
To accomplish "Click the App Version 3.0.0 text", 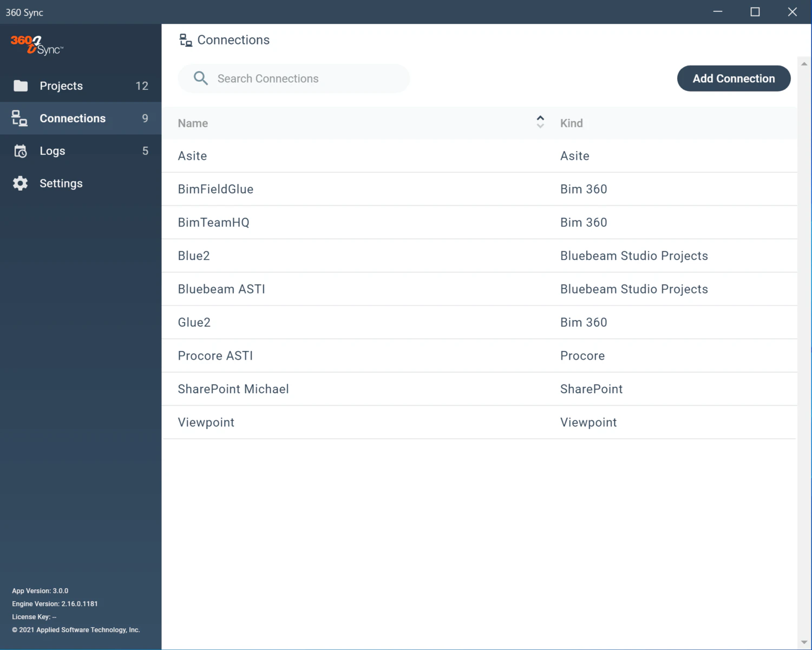I will [x=40, y=591].
